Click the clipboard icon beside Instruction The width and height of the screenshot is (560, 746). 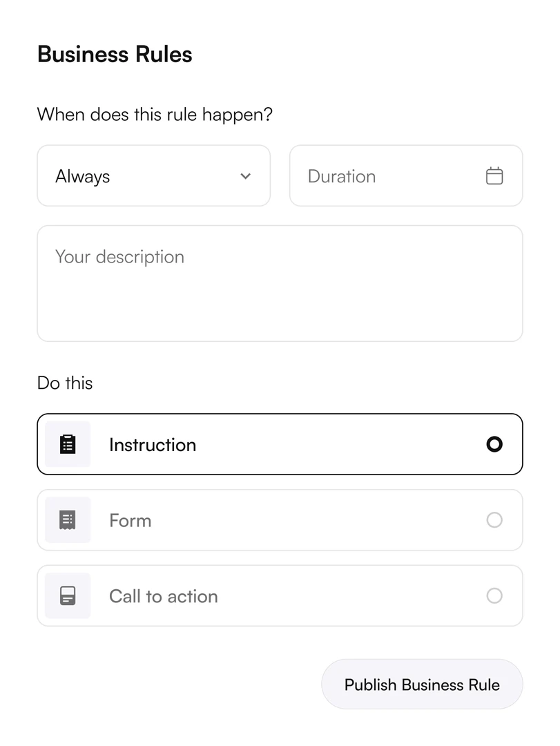pos(68,444)
